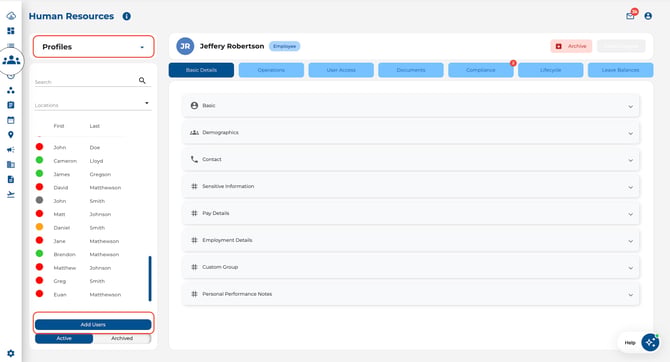Switch to the Operations tab
Screen dimensions: 670x362
[271, 70]
